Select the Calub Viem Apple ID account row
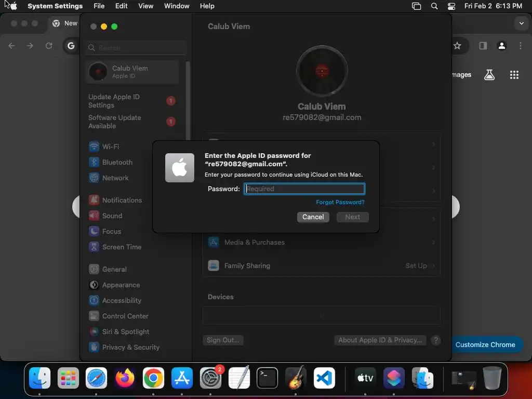This screenshot has height=399, width=532. click(132, 72)
